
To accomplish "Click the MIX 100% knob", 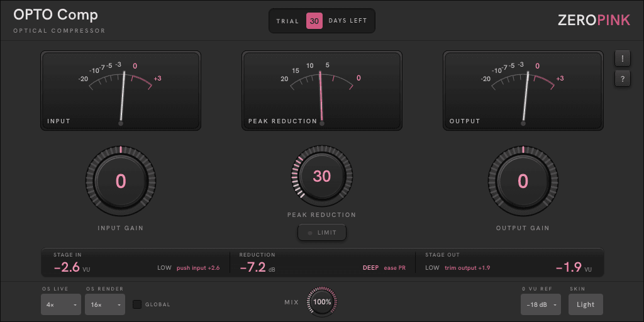I will (x=322, y=302).
